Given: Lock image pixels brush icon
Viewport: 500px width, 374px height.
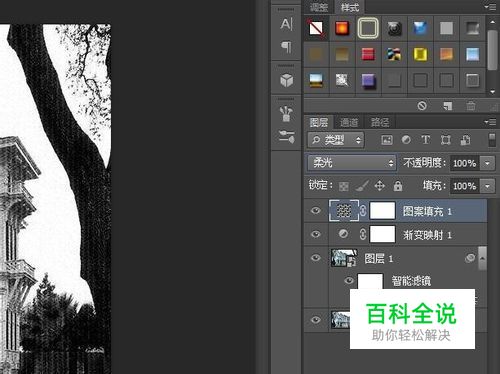Looking at the screenshot, I should pyautogui.click(x=362, y=186).
